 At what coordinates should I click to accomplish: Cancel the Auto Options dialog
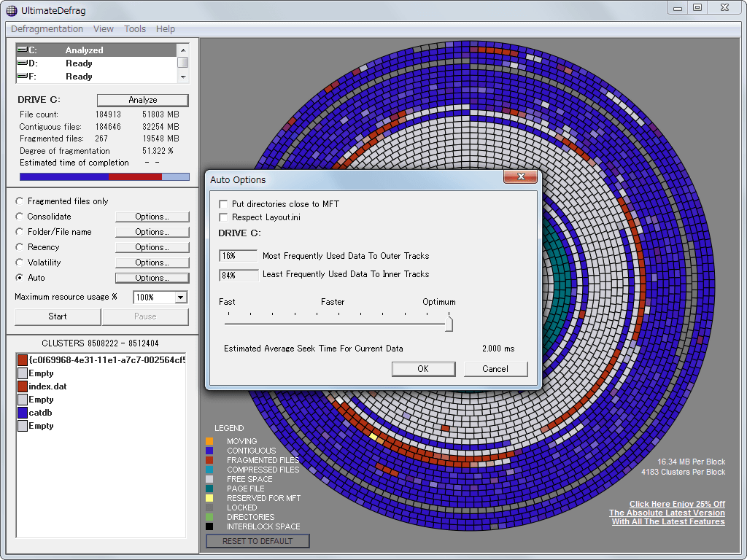[495, 369]
